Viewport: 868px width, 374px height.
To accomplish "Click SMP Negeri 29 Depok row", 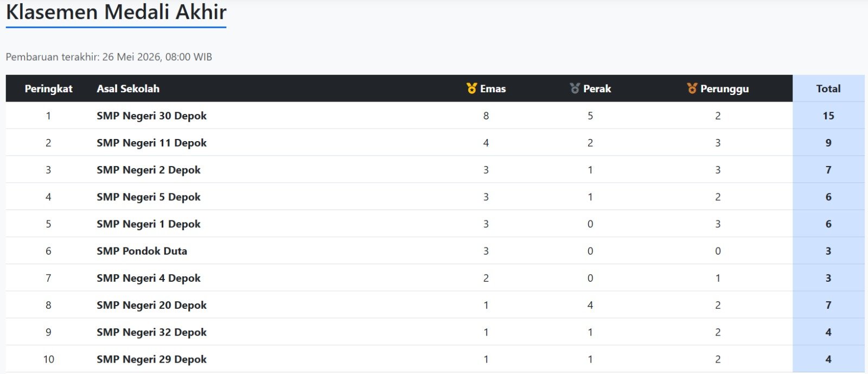I will (435, 359).
